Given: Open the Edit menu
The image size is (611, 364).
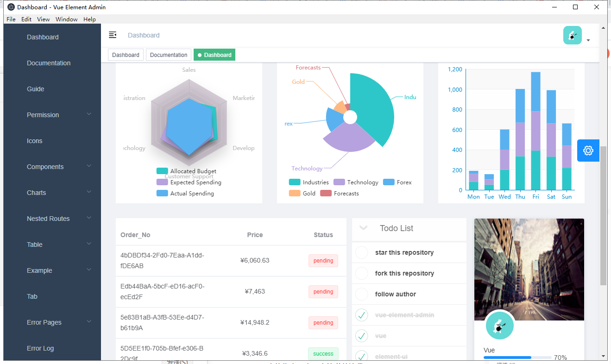Looking at the screenshot, I should [26, 19].
